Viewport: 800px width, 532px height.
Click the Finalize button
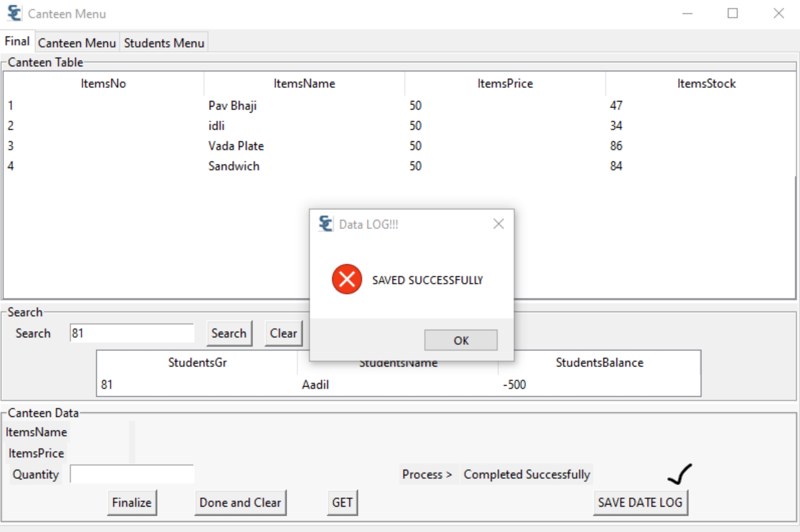132,502
